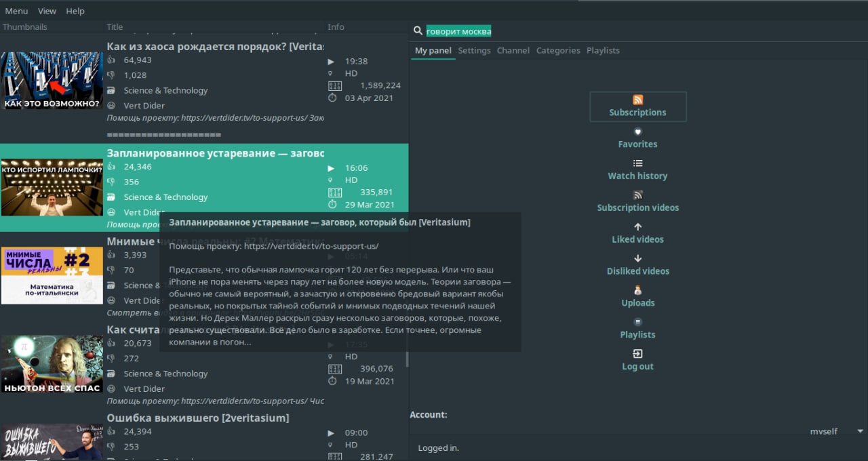Switch to the Channel tab
Image resolution: width=868 pixels, height=461 pixels.
(x=513, y=50)
